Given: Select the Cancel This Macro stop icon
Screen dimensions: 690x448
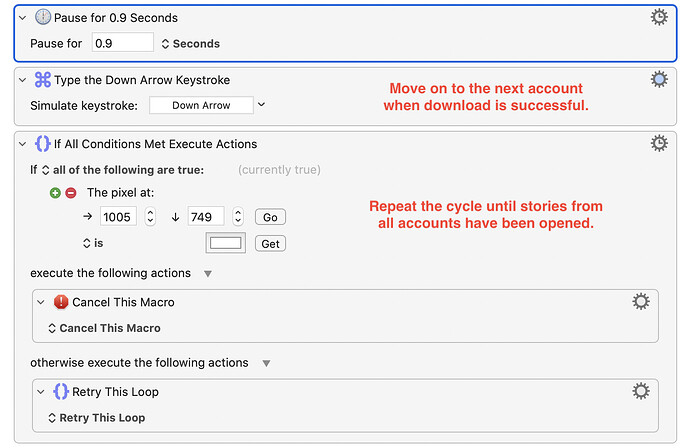Looking at the screenshot, I should point(61,302).
